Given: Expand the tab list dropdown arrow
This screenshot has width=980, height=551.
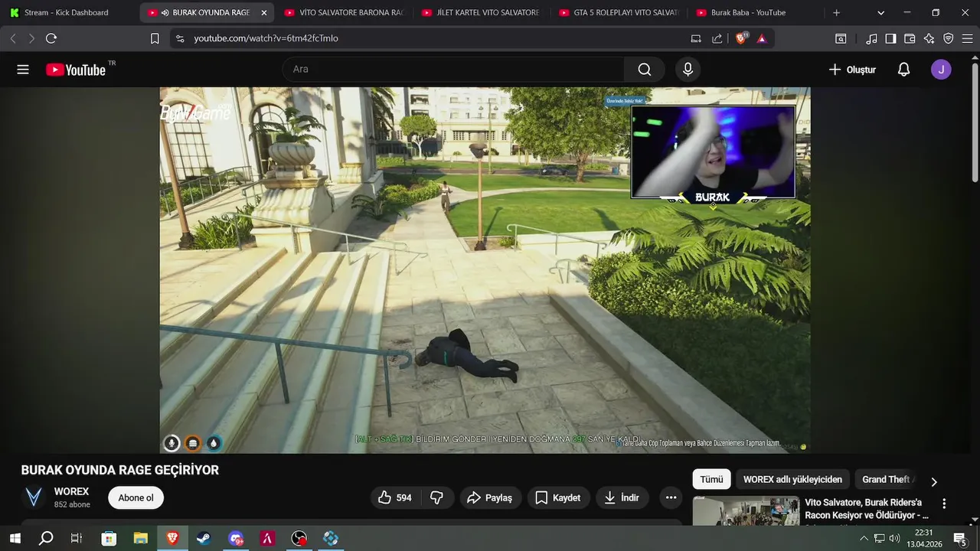Looking at the screenshot, I should (881, 13).
